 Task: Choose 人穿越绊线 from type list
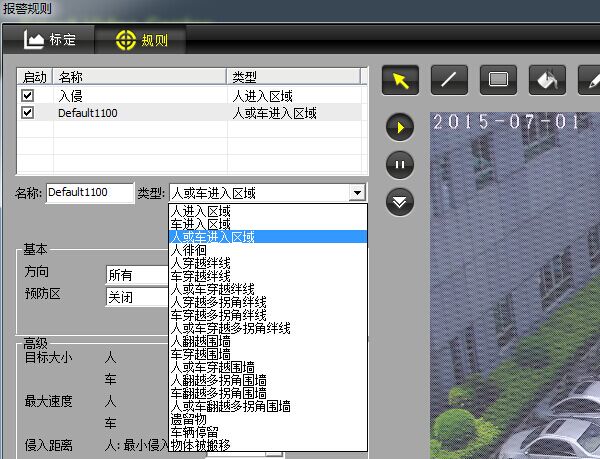[268, 263]
